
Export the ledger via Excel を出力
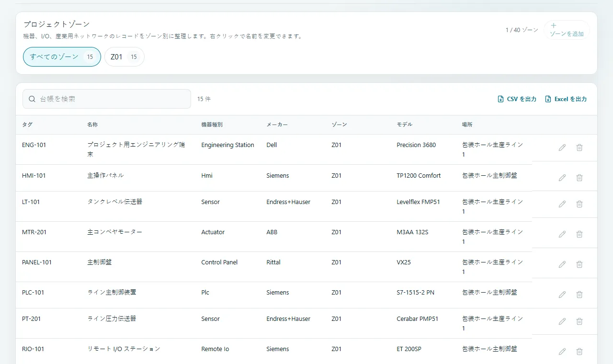coord(566,99)
